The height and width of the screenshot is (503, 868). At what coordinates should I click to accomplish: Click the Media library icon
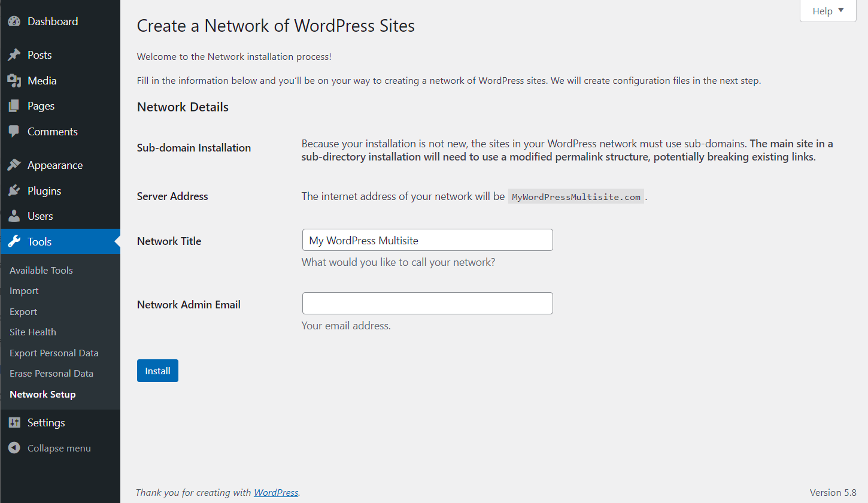(14, 81)
